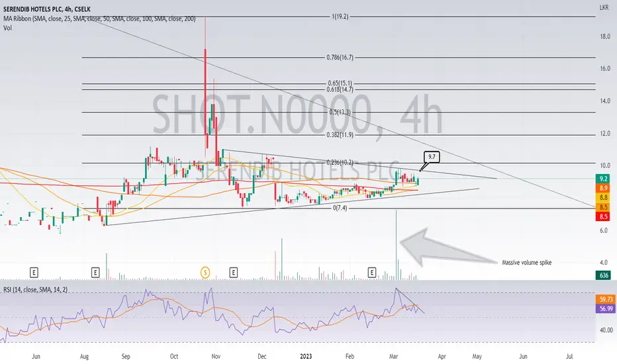Screen dimensions: 617x364
Task: Click the green 9.2 current price tag
Action: click(604, 179)
